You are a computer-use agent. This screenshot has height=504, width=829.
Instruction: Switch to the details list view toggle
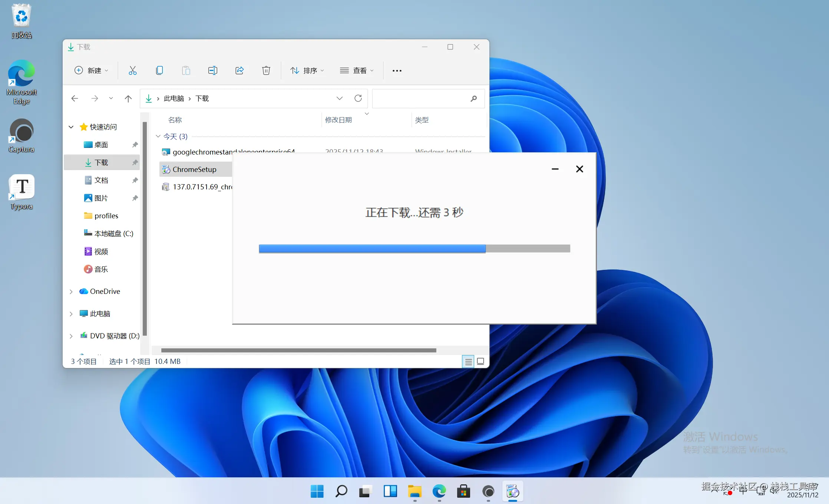(x=468, y=361)
